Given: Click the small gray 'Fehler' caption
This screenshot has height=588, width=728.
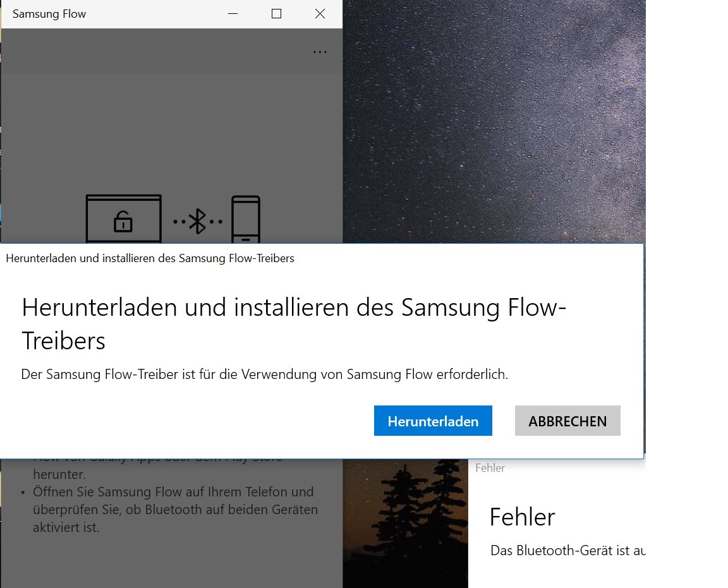Looking at the screenshot, I should click(490, 468).
